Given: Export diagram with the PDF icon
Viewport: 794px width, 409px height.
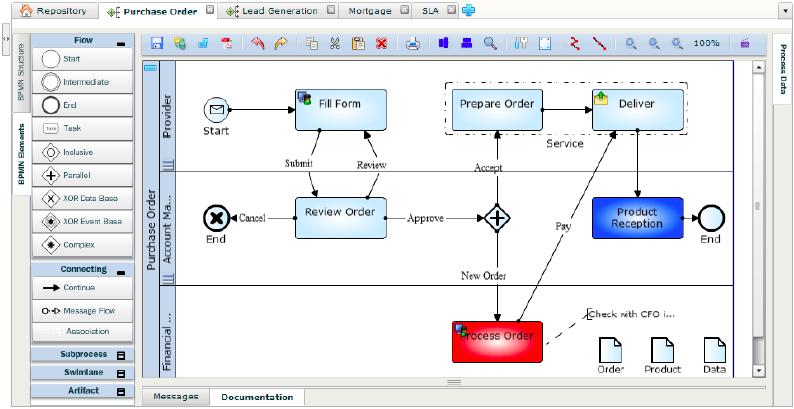Looking at the screenshot, I should (226, 44).
